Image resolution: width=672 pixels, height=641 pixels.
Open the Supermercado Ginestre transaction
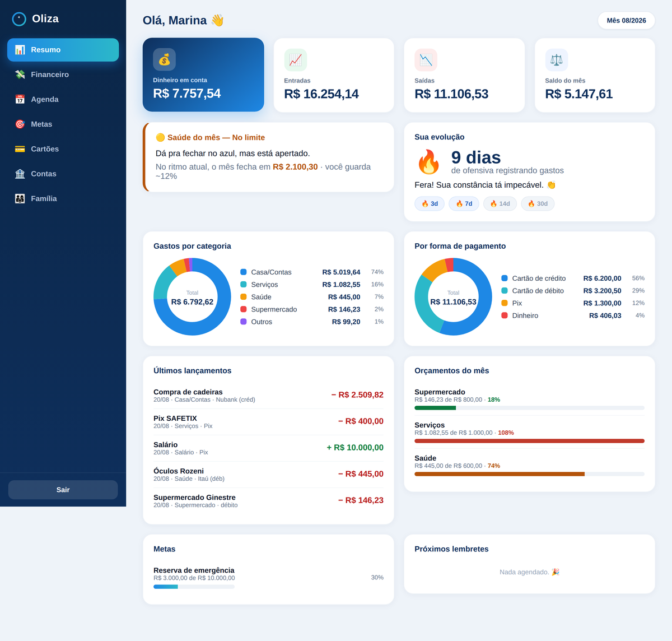[268, 501]
